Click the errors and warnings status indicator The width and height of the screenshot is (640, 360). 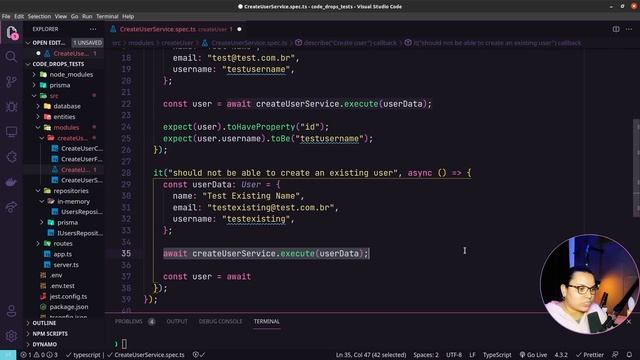(39, 355)
